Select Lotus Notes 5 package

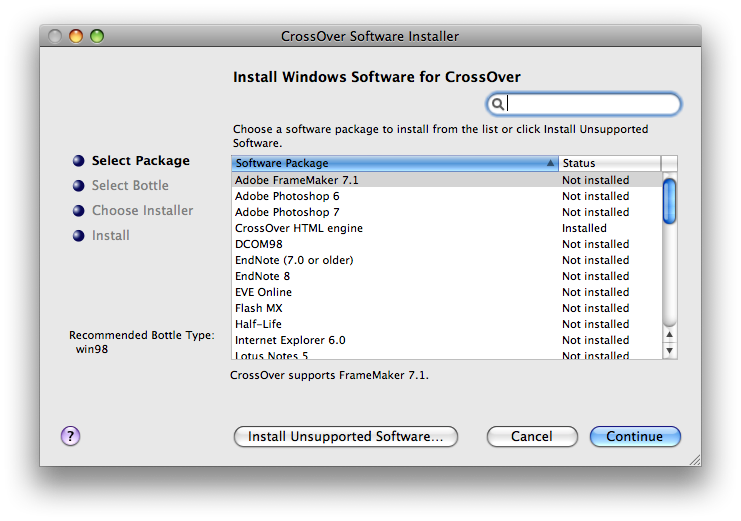pos(447,355)
